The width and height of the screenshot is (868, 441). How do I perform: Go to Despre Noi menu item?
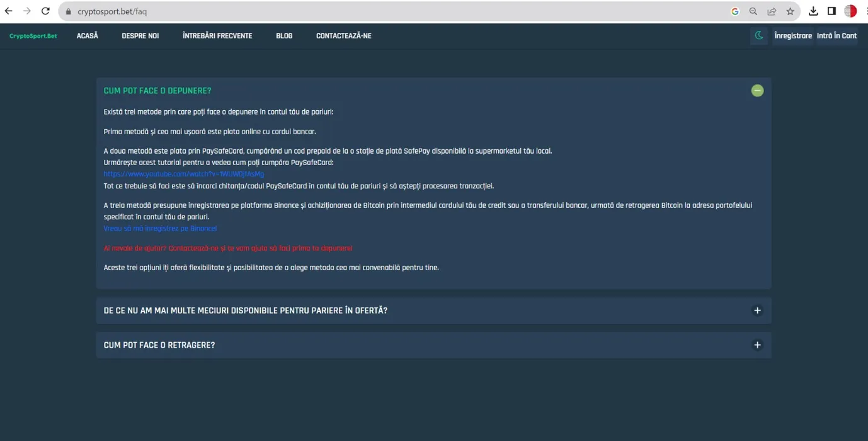point(140,36)
